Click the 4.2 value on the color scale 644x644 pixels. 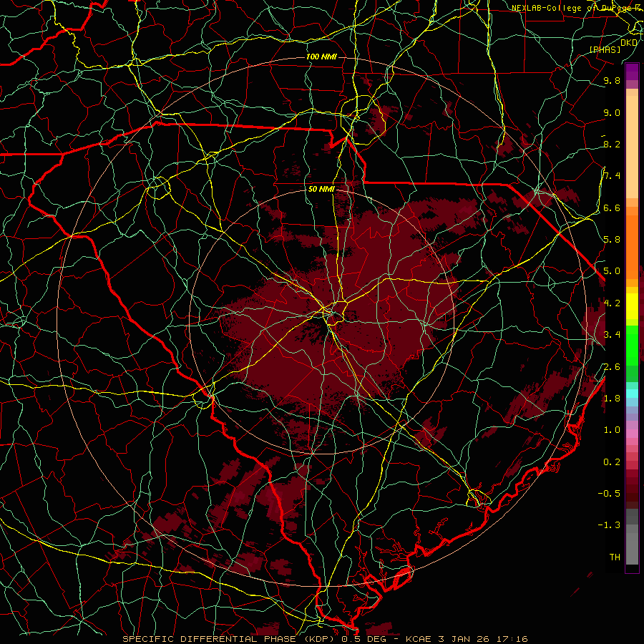pyautogui.click(x=612, y=303)
